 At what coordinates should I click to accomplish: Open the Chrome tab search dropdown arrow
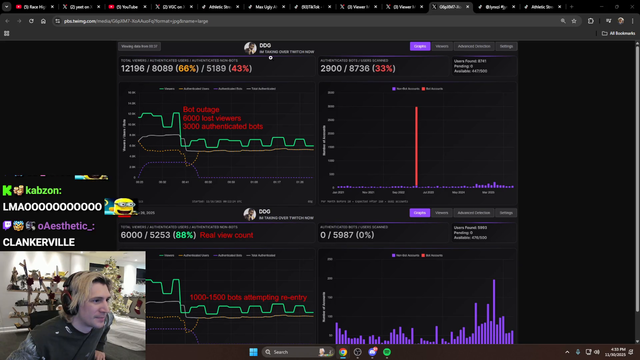click(7, 7)
